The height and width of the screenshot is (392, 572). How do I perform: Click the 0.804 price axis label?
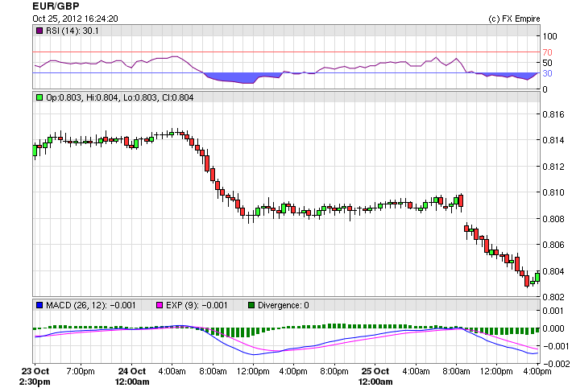(x=553, y=271)
